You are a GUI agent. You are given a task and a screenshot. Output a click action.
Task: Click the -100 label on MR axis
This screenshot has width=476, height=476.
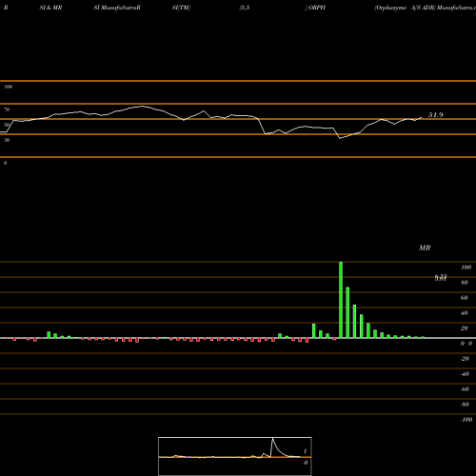click(466, 420)
